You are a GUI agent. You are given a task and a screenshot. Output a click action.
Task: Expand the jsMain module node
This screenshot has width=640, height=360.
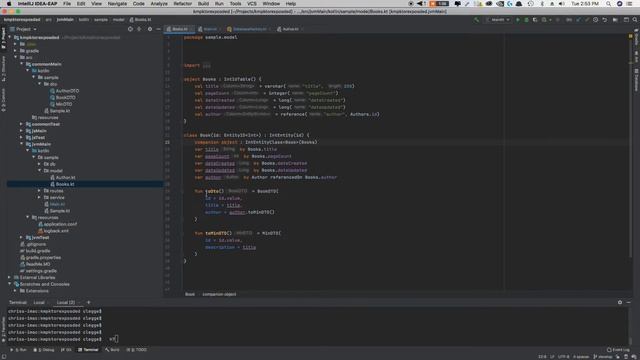pos(22,131)
